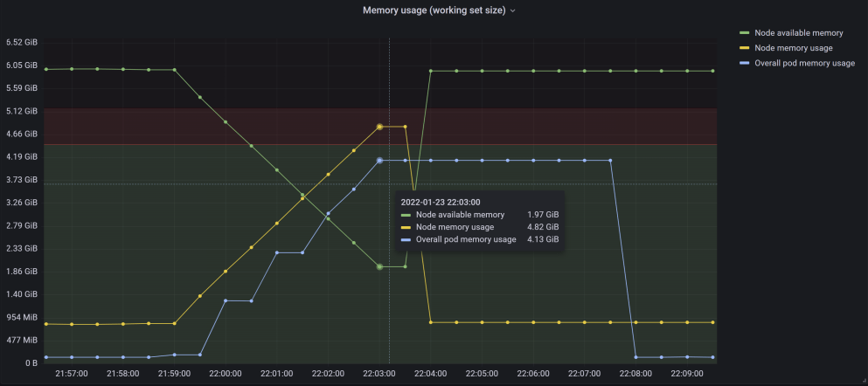
Task: Click the highlighted yellow data point at 22:03:00
Action: 379,127
